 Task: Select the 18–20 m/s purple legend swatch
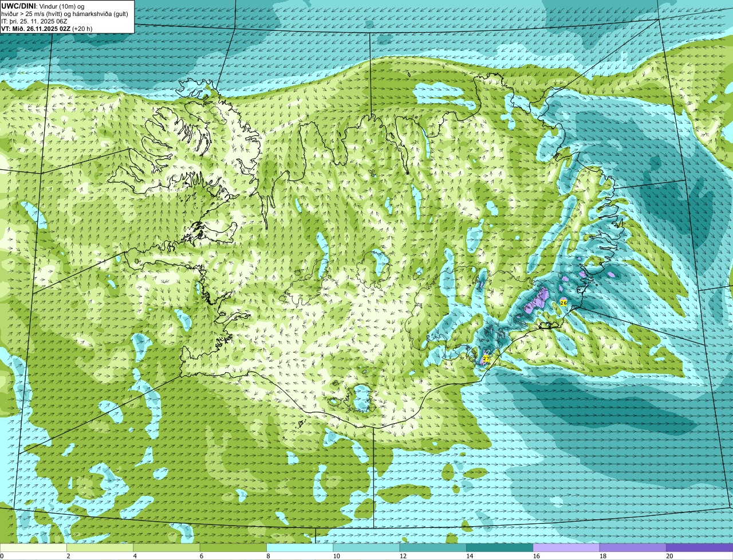click(x=633, y=547)
